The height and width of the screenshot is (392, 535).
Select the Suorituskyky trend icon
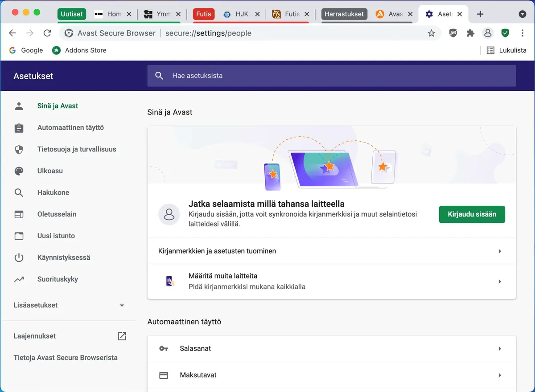(19, 279)
